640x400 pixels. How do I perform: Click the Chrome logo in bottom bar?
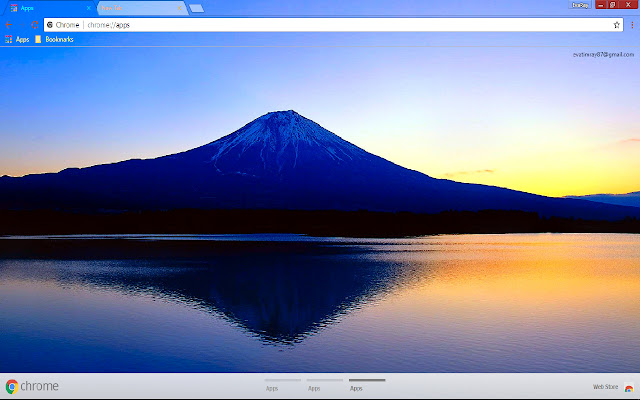coord(32,386)
